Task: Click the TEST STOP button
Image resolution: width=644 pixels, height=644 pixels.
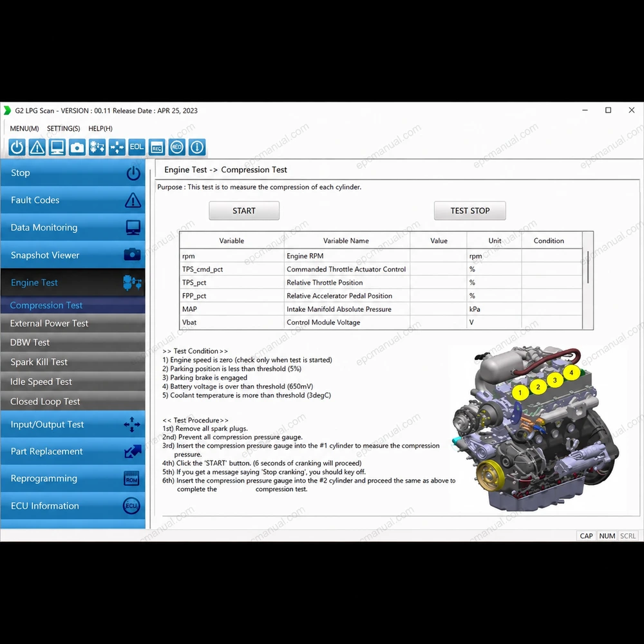Action: pyautogui.click(x=470, y=211)
